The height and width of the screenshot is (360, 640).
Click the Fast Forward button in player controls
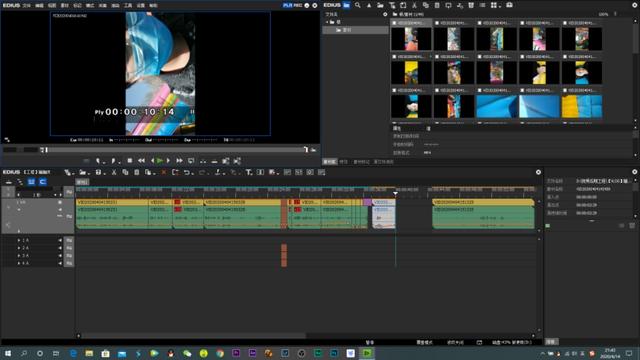tap(179, 161)
